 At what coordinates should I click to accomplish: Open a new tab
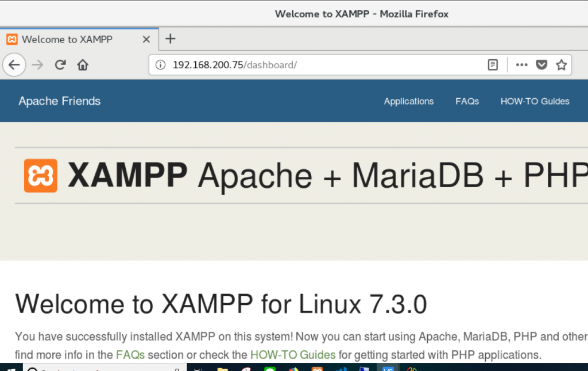170,38
